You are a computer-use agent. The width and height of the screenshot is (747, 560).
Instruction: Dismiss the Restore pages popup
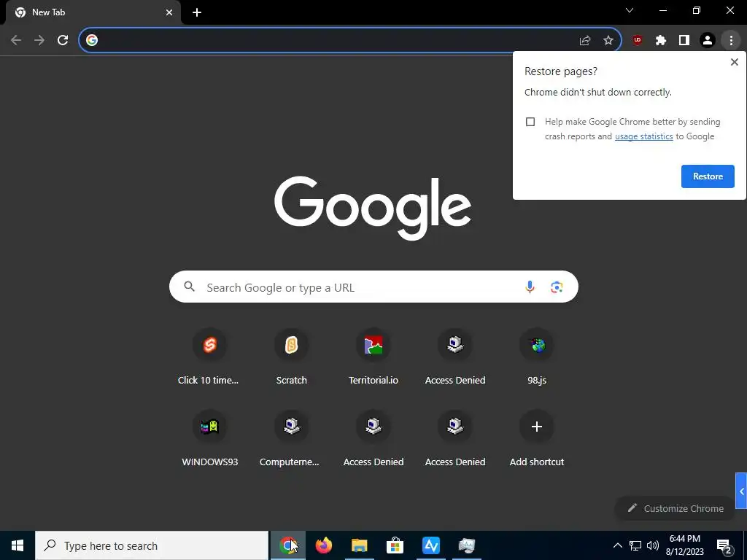734,62
